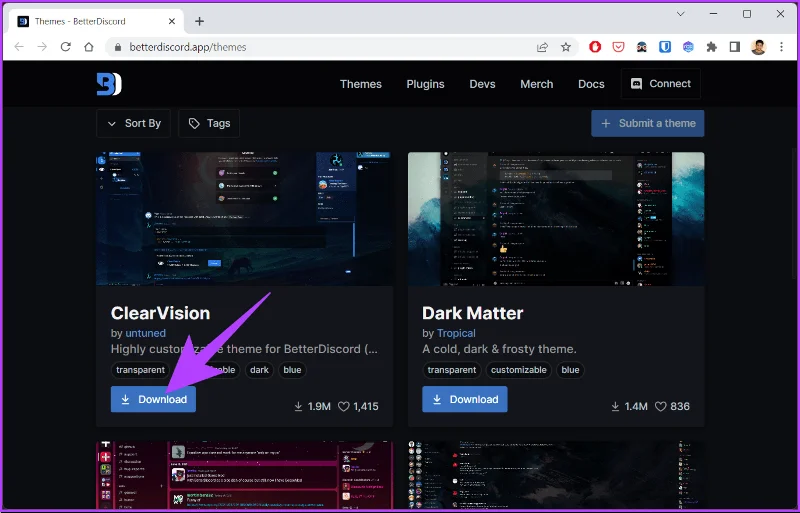Viewport: 800px width, 513px height.
Task: Click Dark Matter customizable tag
Action: (x=519, y=370)
